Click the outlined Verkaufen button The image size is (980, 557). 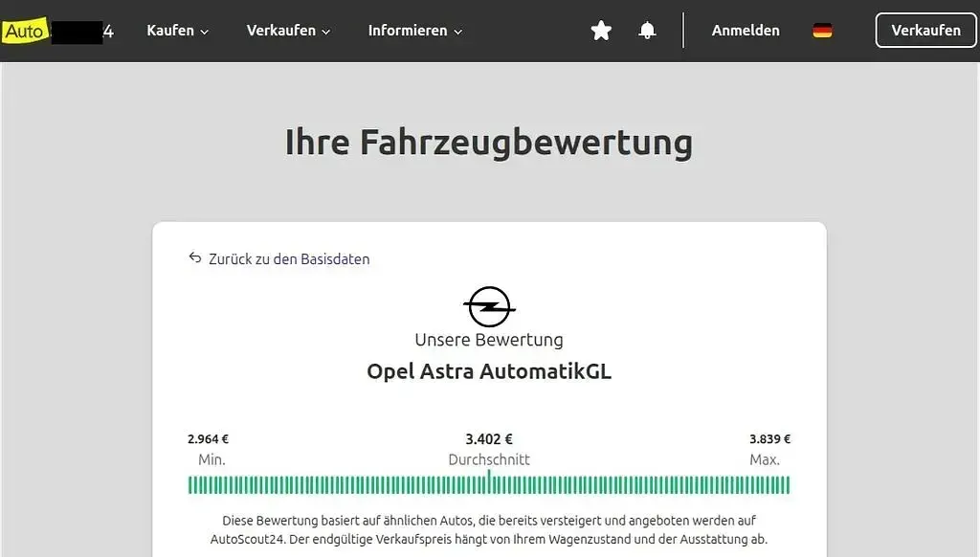(x=925, y=30)
